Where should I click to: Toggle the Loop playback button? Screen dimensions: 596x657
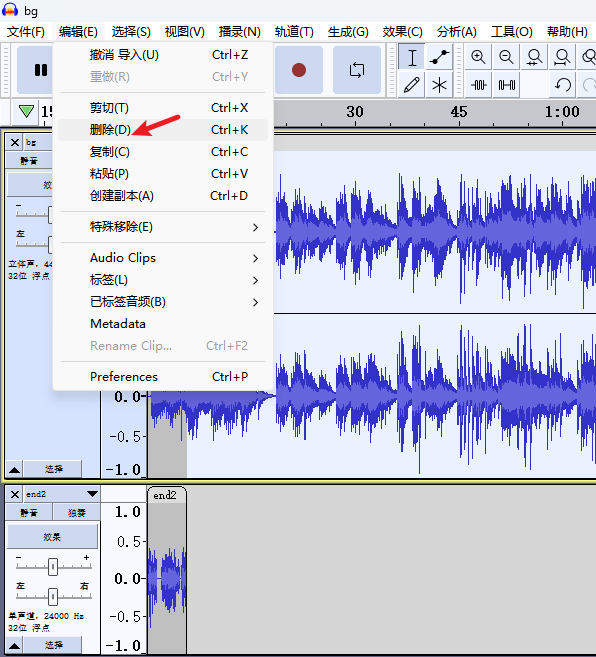pos(357,70)
